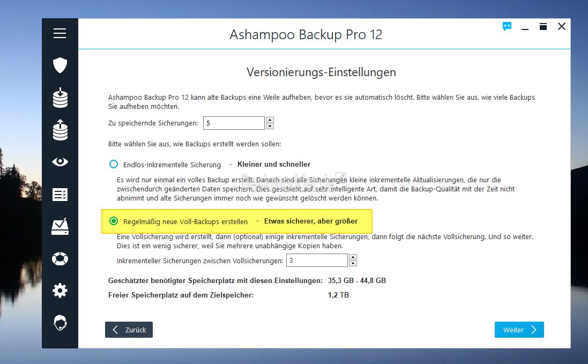Click the 'Kleiner und schneller' label
This screenshot has width=588, height=364.
274,164
